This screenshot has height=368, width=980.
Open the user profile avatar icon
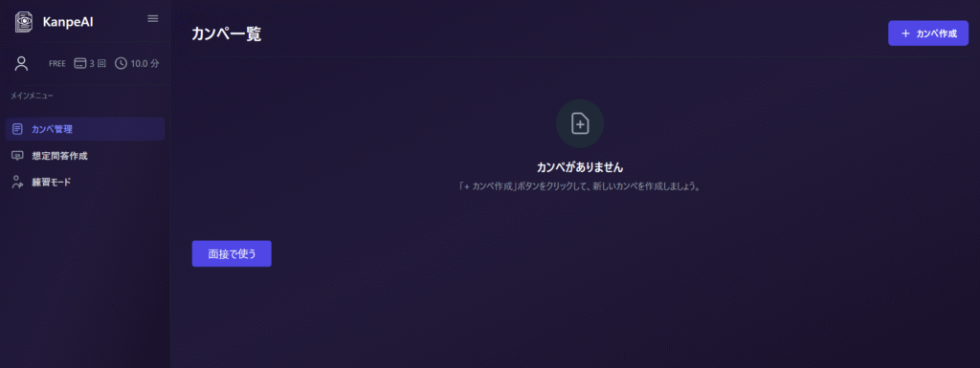(22, 63)
